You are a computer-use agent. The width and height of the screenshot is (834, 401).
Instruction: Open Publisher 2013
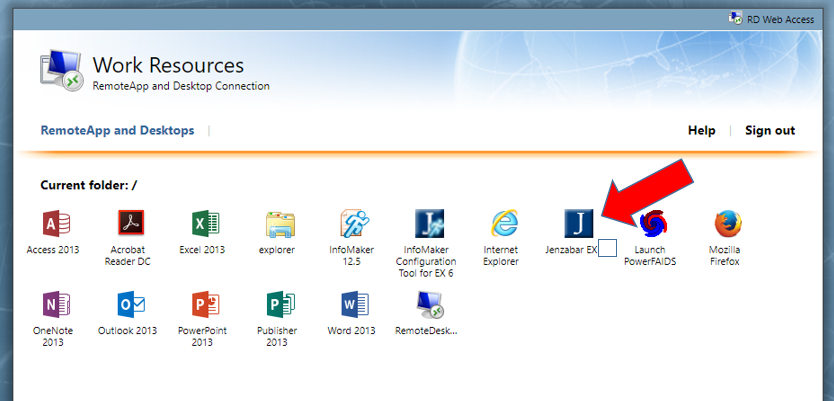coord(279,304)
